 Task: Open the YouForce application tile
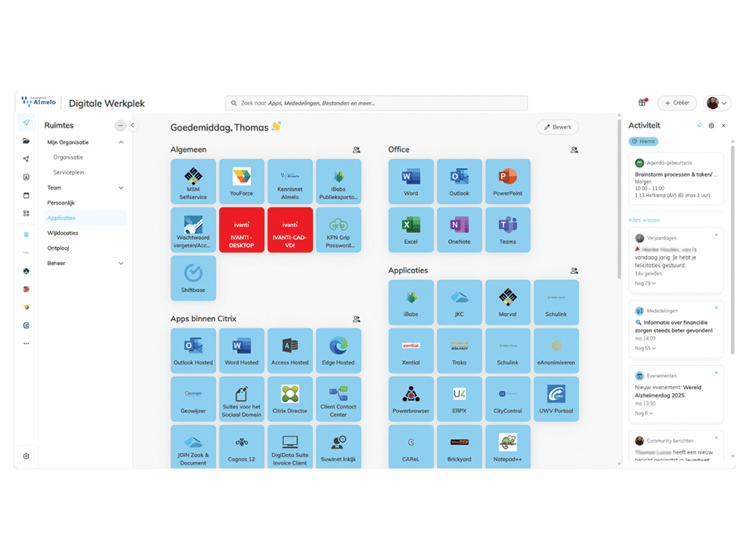coord(241,181)
